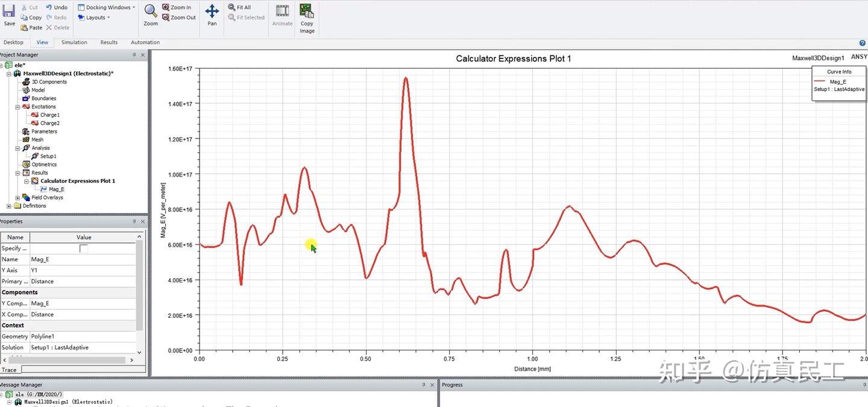Expand the Field Overlays tree node
Screen dimensions: 868x407
[17, 197]
